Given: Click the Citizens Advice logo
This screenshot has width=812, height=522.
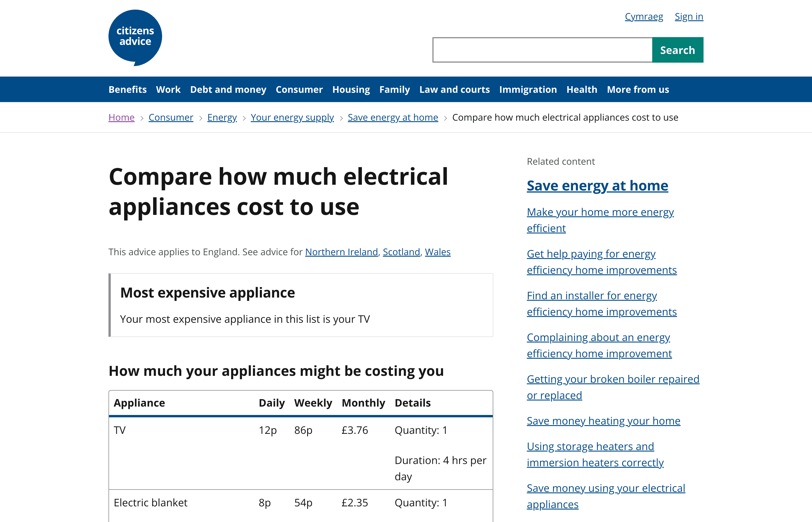Looking at the screenshot, I should pyautogui.click(x=135, y=38).
